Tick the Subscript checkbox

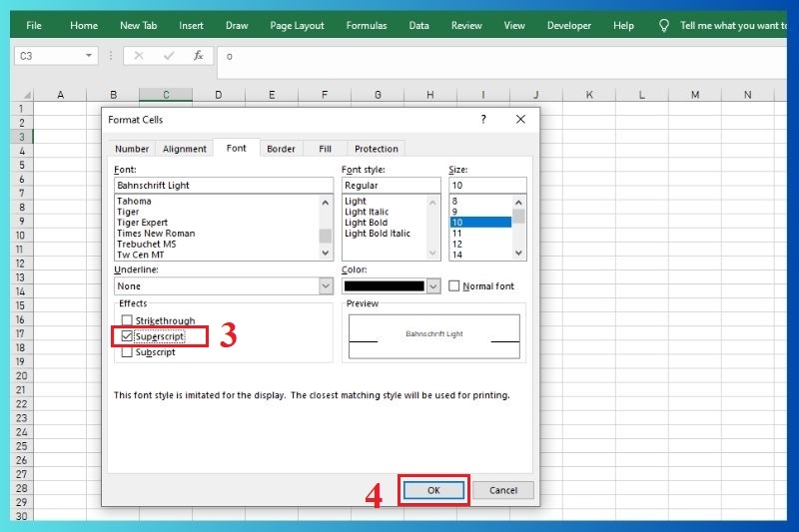pos(127,351)
